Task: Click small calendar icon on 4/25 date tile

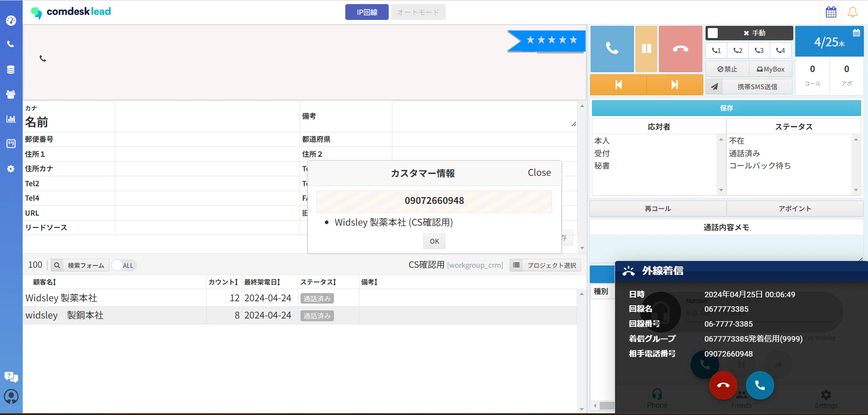Action: click(856, 33)
